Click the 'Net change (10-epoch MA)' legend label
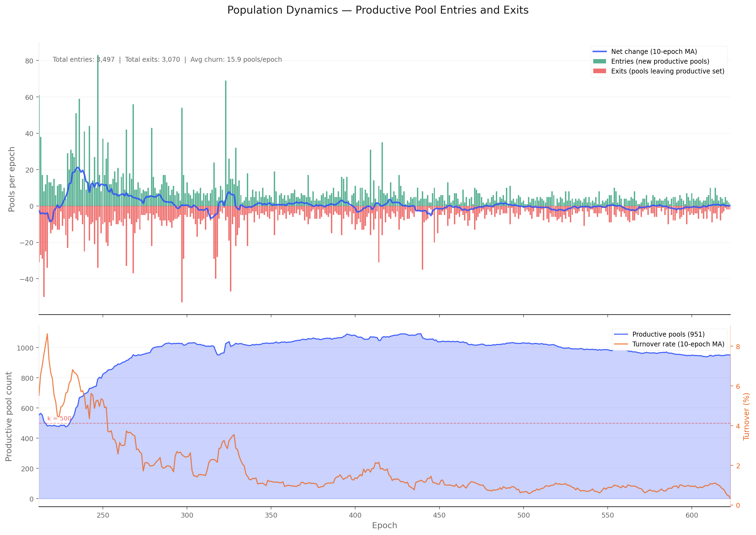Viewport: 756px width, 535px height. pyautogui.click(x=654, y=52)
